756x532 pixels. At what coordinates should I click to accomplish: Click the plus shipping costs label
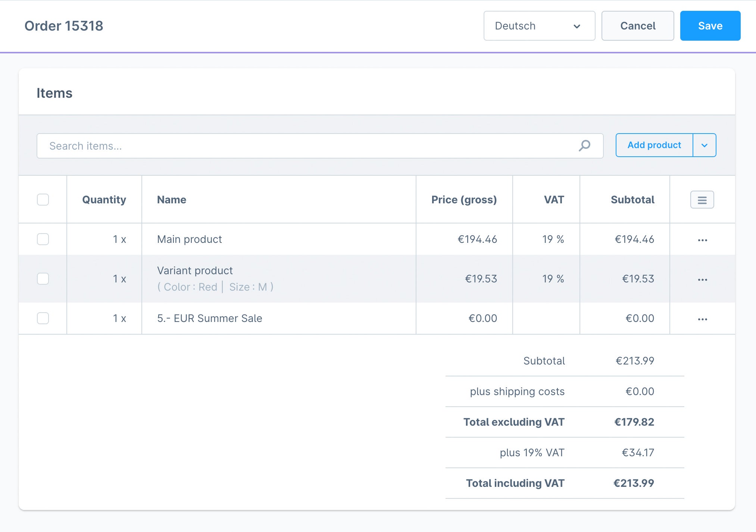pyautogui.click(x=517, y=391)
